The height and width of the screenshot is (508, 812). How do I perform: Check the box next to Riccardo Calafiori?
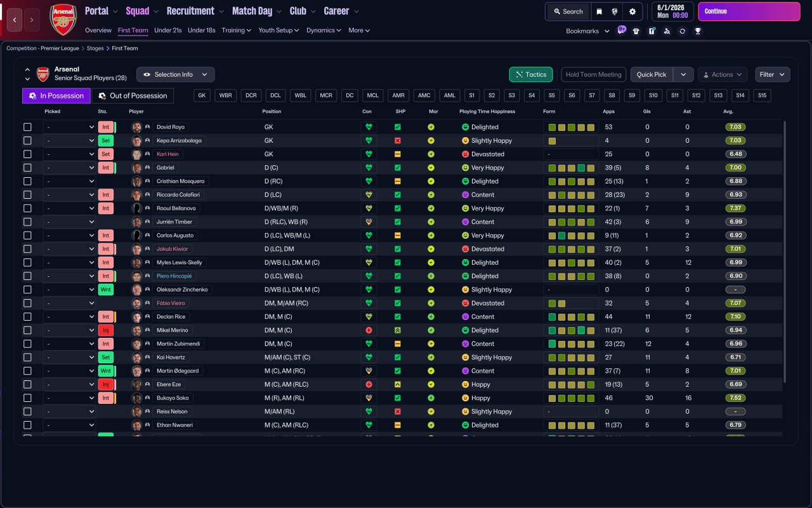pyautogui.click(x=27, y=195)
